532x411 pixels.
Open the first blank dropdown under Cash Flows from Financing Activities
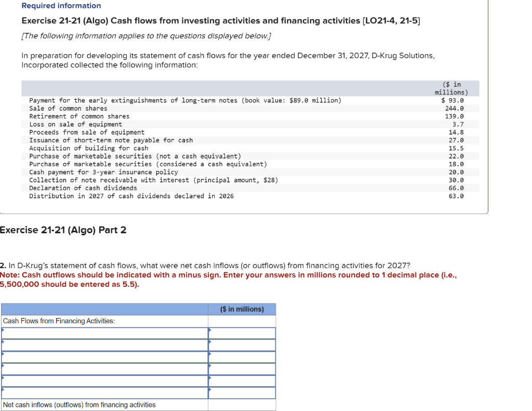pyautogui.click(x=104, y=333)
